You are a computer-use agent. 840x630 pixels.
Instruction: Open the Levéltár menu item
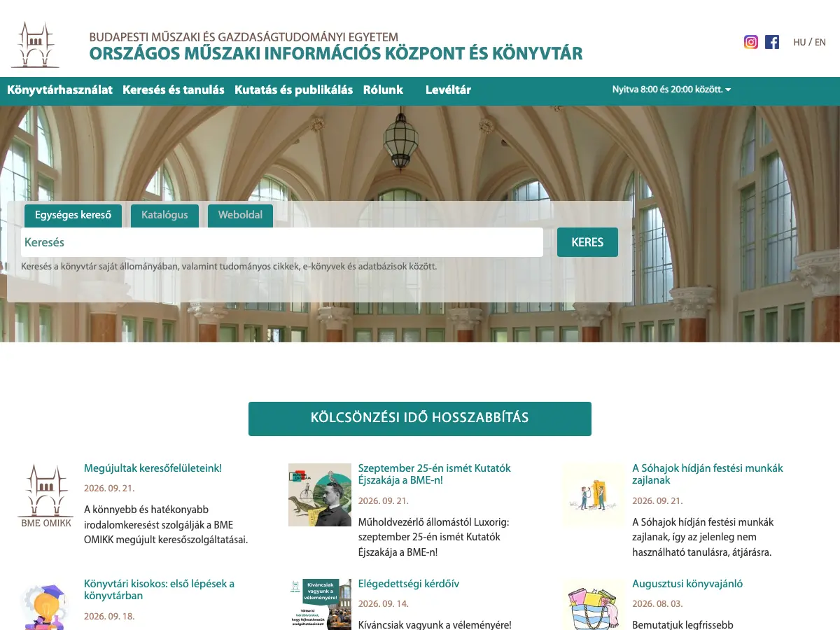(448, 90)
